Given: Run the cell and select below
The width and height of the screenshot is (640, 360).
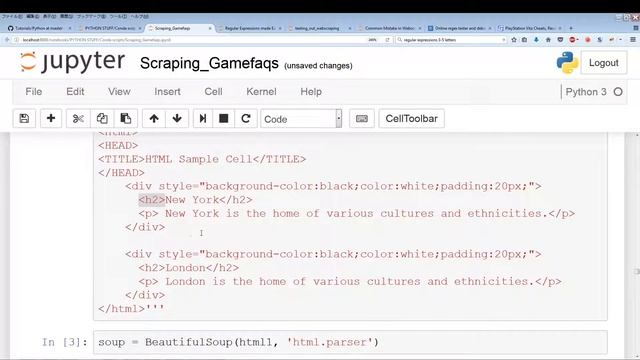Looking at the screenshot, I should pos(203,118).
